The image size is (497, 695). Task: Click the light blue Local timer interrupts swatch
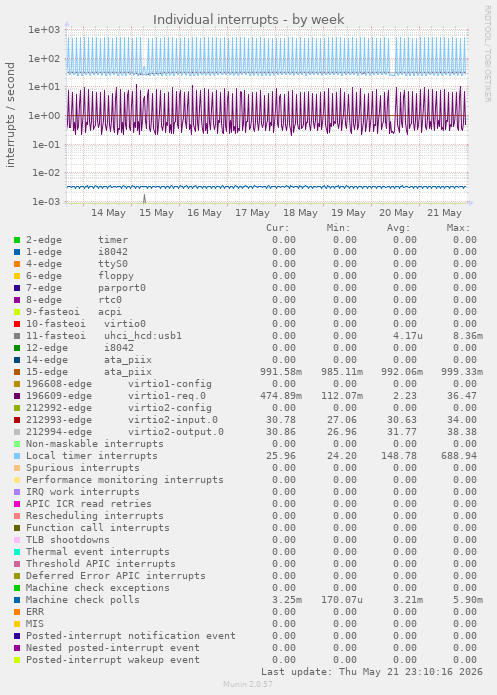[x=17, y=456]
